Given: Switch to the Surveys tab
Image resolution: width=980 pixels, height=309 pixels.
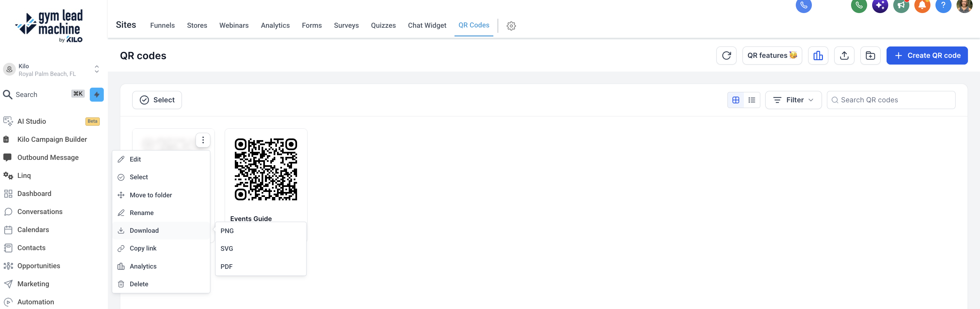Looking at the screenshot, I should [346, 25].
